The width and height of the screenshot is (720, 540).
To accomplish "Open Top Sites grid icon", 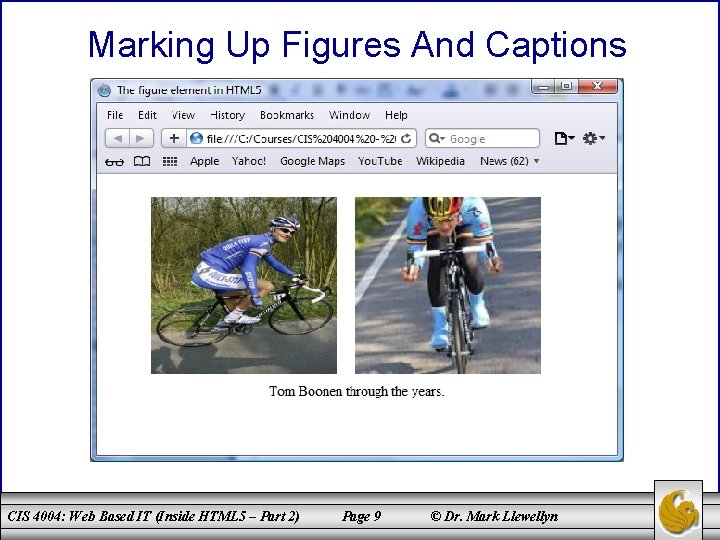I will coord(170,161).
